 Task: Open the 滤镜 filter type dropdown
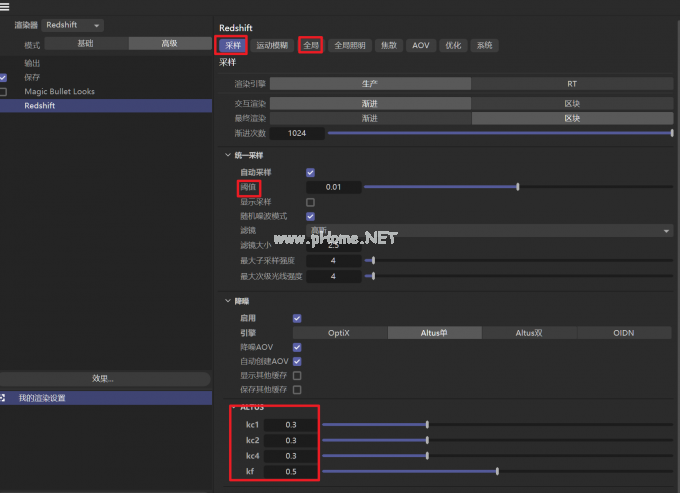click(x=490, y=231)
